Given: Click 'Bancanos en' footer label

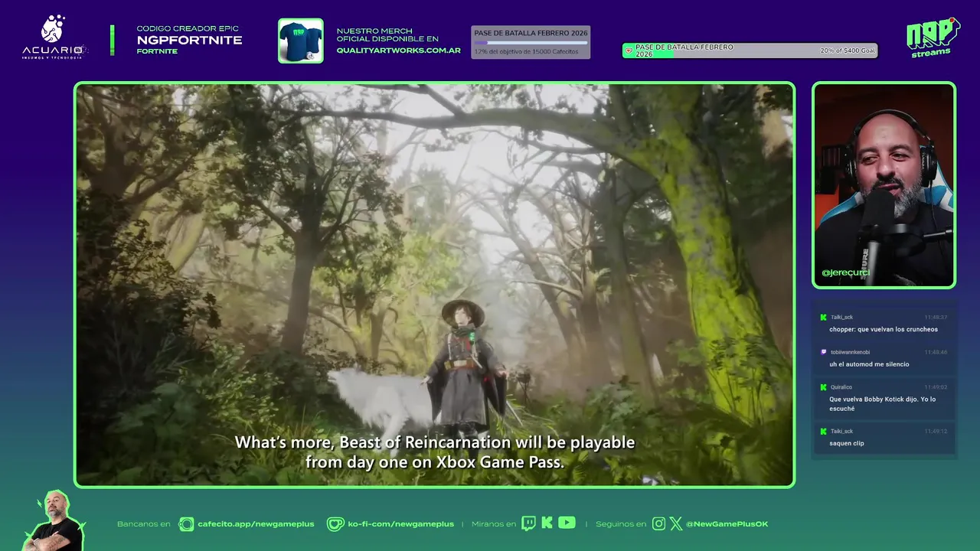Looking at the screenshot, I should (143, 524).
